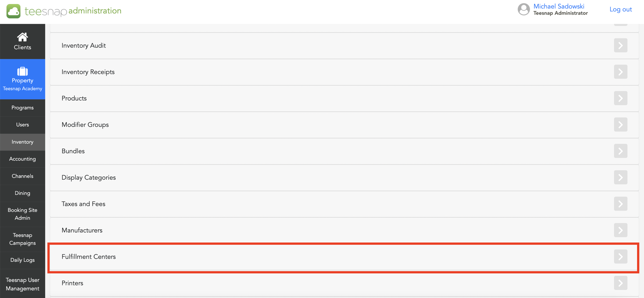Expand the Inventory Audit row arrow
This screenshot has height=298, width=644.
pyautogui.click(x=620, y=46)
